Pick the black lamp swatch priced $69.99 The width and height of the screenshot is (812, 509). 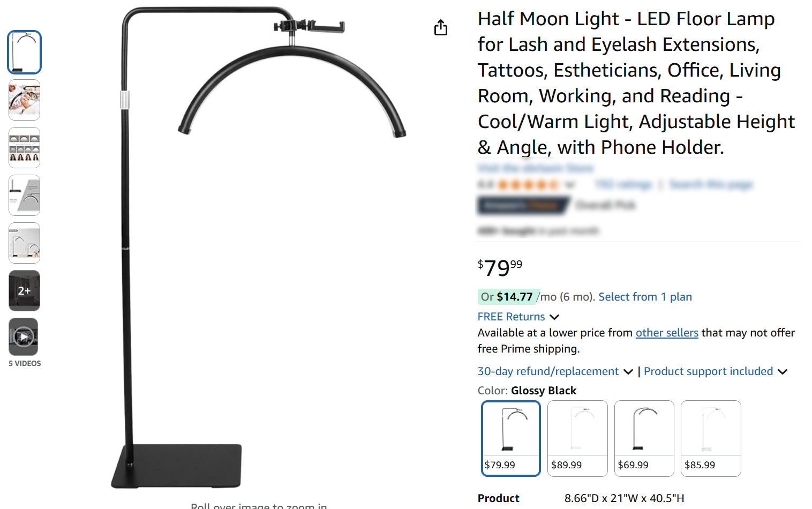tap(644, 438)
